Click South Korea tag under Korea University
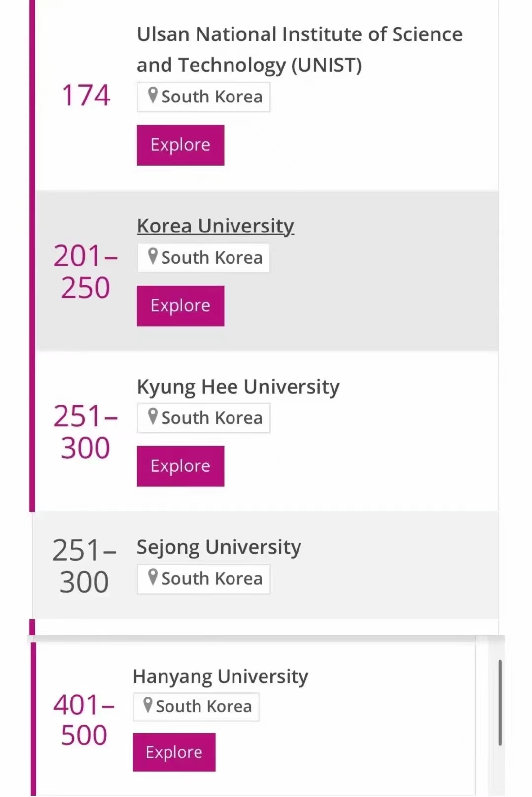 [203, 258]
